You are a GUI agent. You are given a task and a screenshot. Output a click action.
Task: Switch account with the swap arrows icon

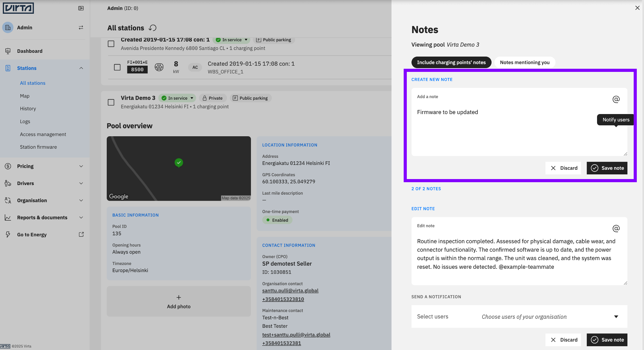click(x=81, y=27)
